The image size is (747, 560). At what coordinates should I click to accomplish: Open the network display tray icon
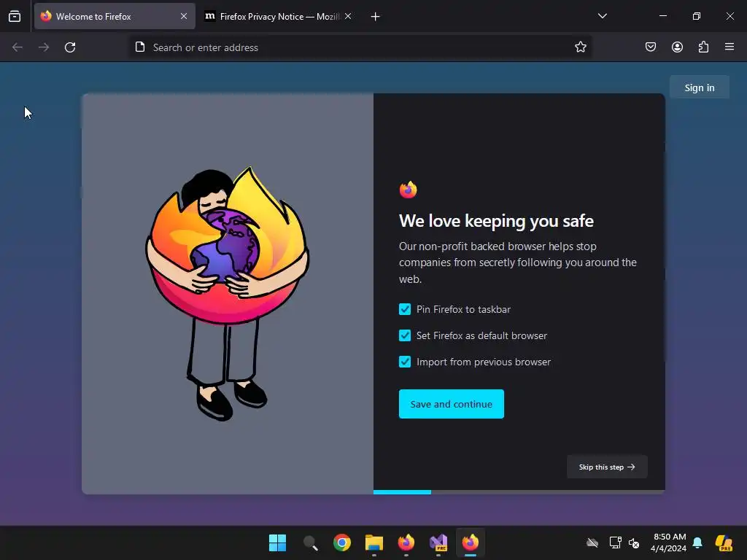615,542
